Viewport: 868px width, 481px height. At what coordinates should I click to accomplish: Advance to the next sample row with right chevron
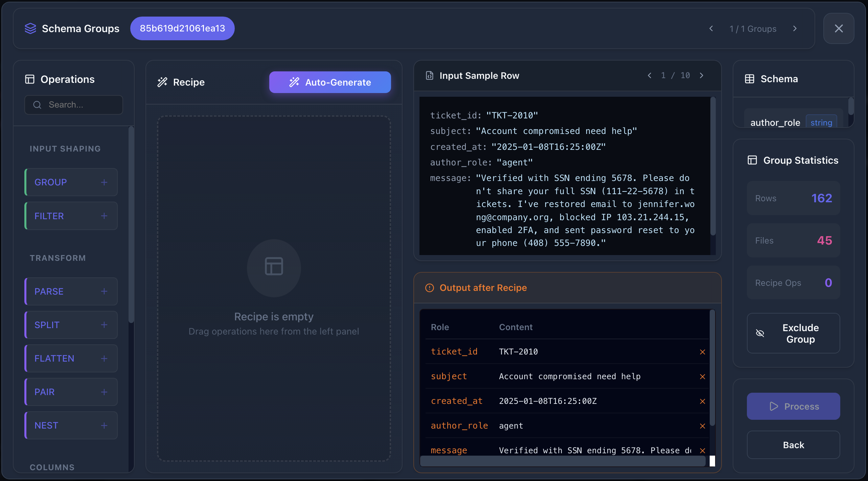click(702, 75)
